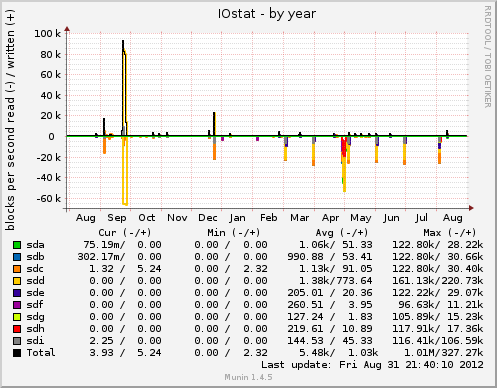Click the 'Cur (-/+)' column header
Viewport: 497px width, 388px height.
click(x=125, y=232)
